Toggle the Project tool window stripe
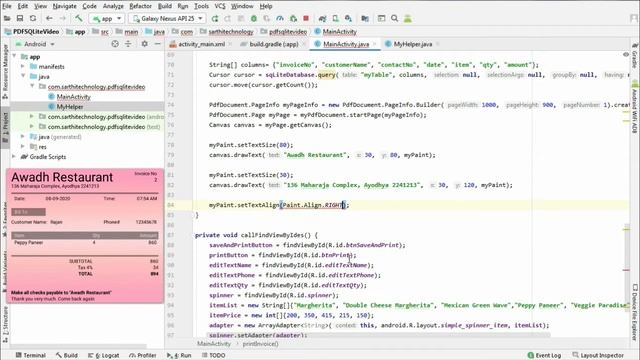The height and width of the screenshot is (360, 640). point(5,127)
